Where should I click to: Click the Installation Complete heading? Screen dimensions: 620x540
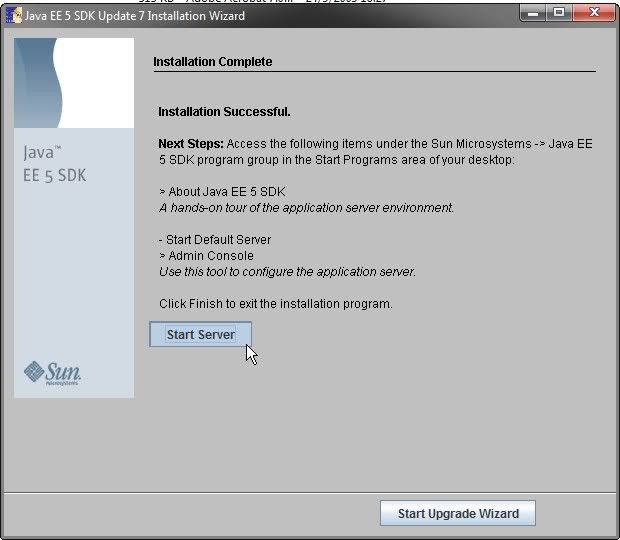pos(212,62)
